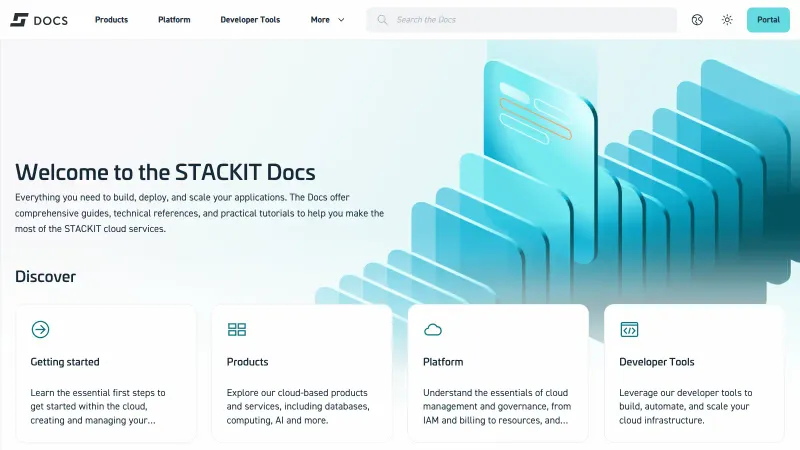Click the chevron next to More
Image resolution: width=800 pixels, height=450 pixels.
point(342,20)
